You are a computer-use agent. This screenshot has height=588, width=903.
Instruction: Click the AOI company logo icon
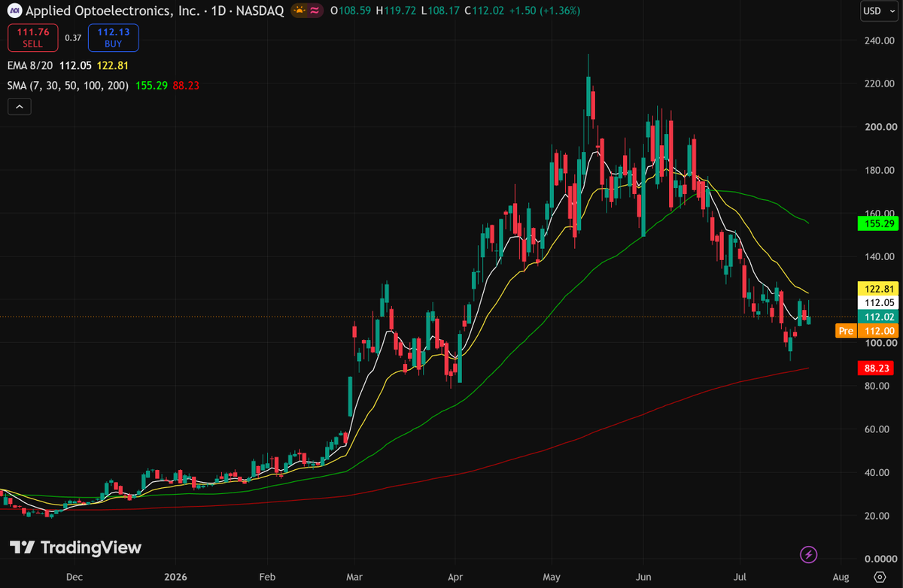pyautogui.click(x=14, y=11)
